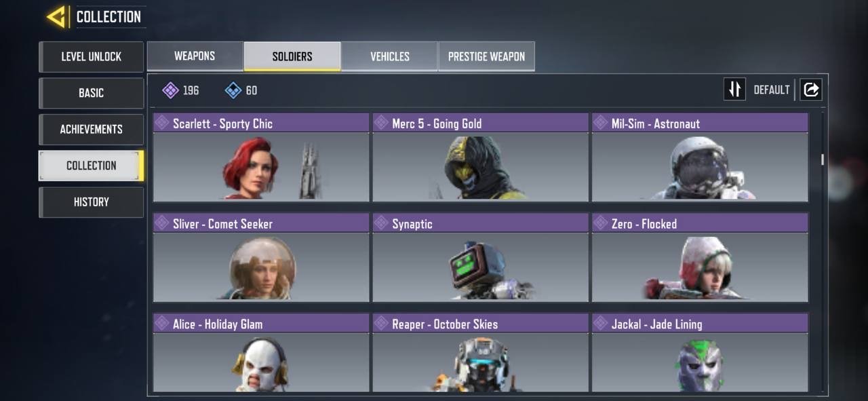Select the Sliver - Comet Seeker card
The image size is (868, 401).
(261, 258)
